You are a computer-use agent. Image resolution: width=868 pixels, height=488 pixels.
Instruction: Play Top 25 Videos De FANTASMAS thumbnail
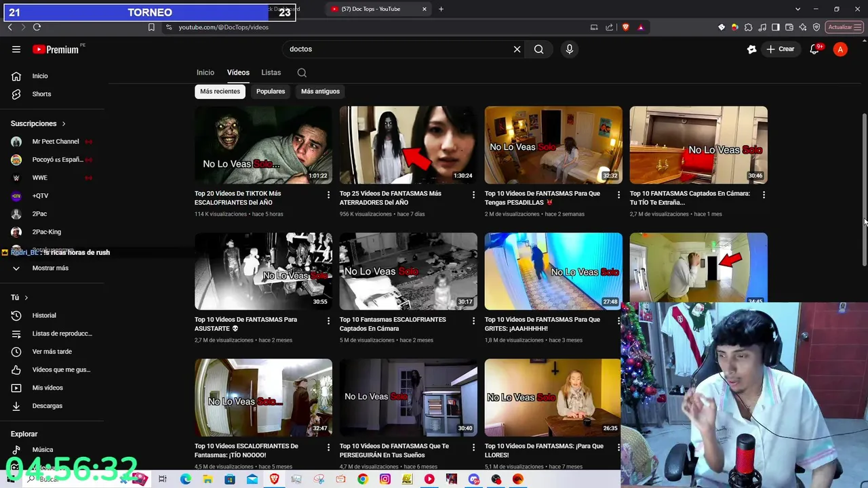tap(408, 145)
